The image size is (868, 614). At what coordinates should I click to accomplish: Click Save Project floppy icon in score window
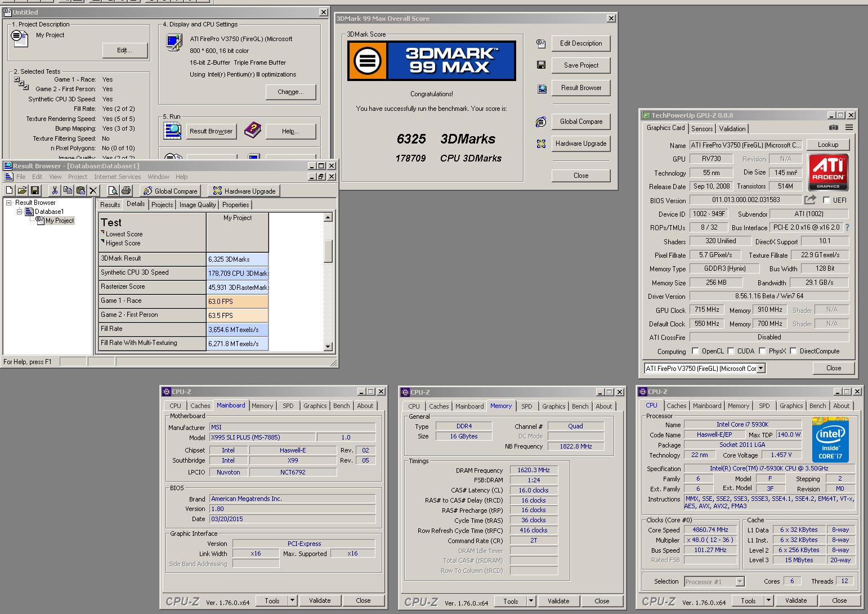541,65
